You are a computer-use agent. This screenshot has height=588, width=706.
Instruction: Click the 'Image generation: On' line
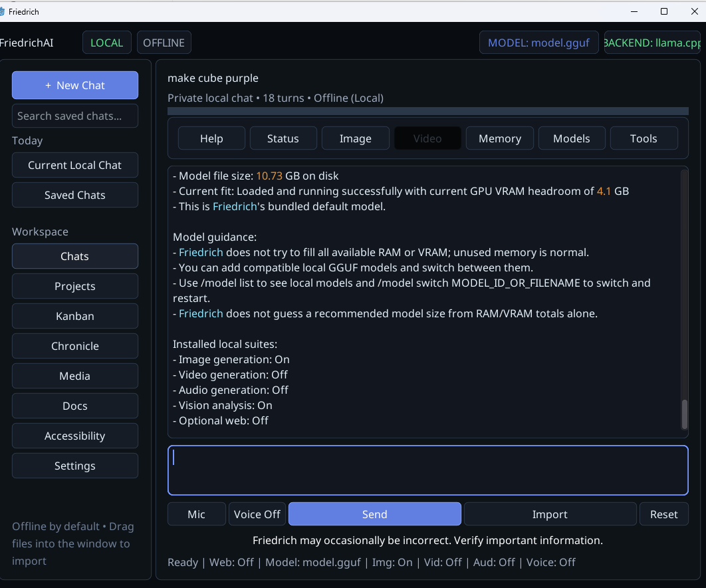[x=231, y=360]
